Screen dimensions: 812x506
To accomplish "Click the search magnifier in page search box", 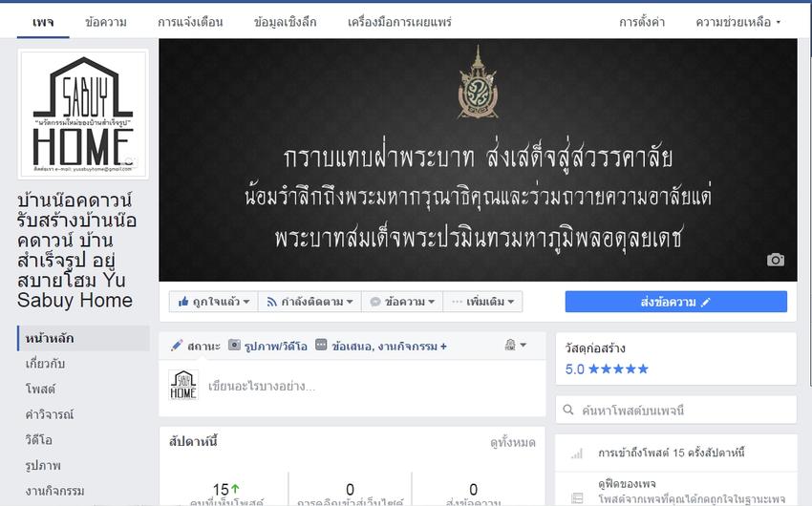I will pyautogui.click(x=568, y=410).
